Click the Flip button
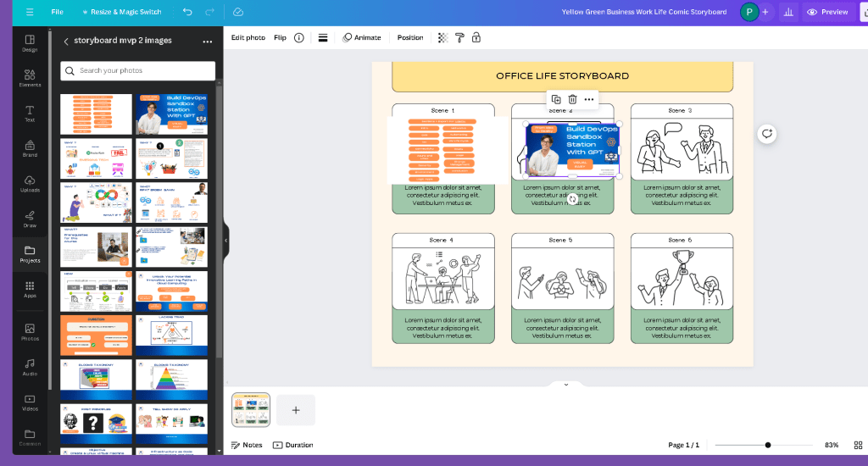Screen dimensions: 868x466 pyautogui.click(x=280, y=37)
